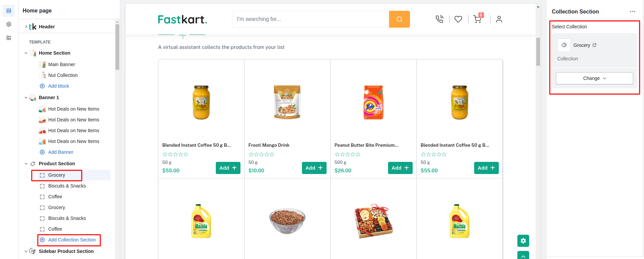Expand the Header section chevron
644x259 pixels.
click(26, 27)
